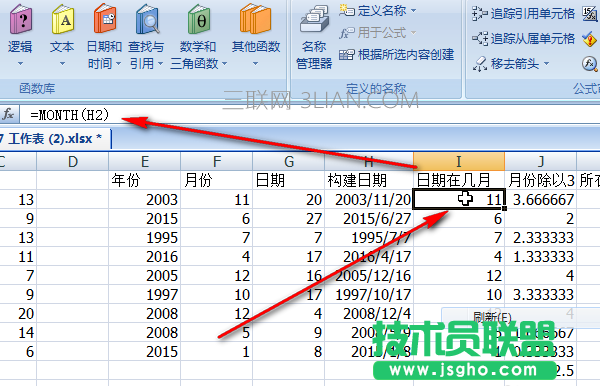Click cell with 2008/12/4
The image size is (600, 386).
369,313
